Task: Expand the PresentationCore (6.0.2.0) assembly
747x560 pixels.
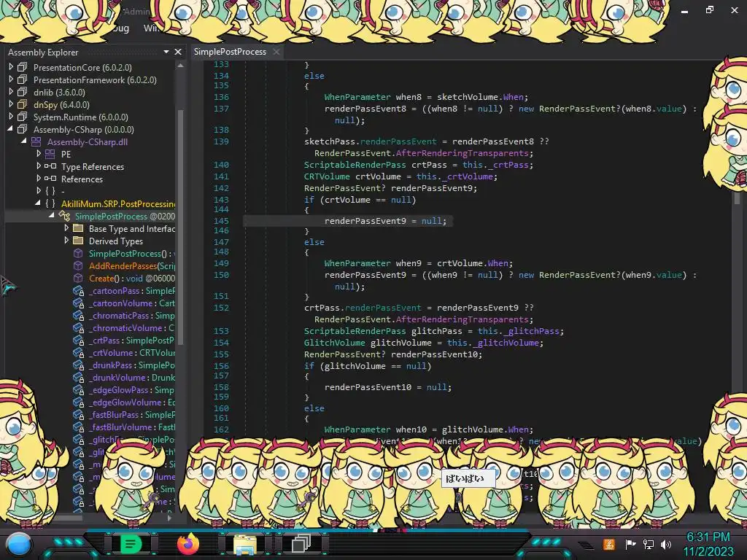Action: [11, 67]
